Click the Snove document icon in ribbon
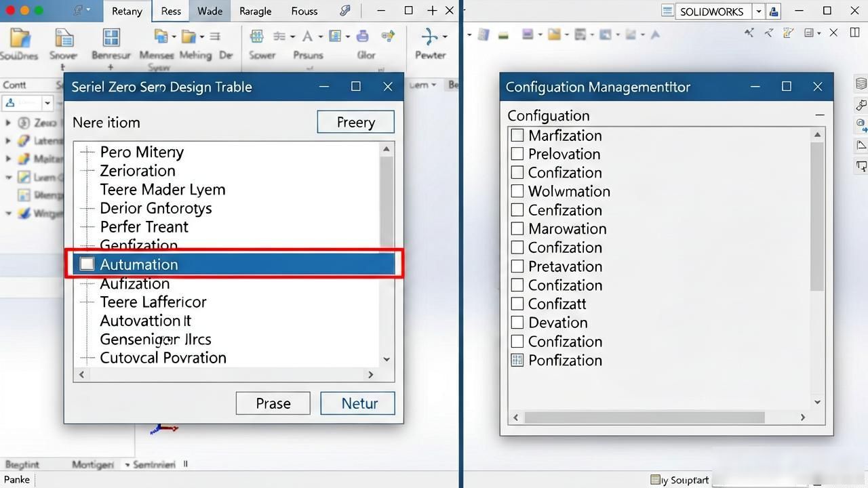 click(x=64, y=38)
